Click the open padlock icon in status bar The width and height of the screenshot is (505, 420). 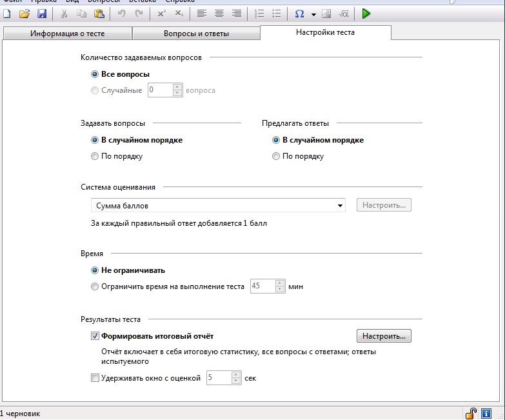[471, 413]
